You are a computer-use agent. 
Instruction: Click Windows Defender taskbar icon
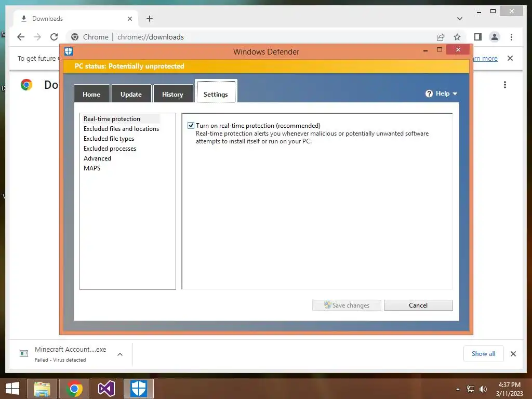(x=138, y=389)
